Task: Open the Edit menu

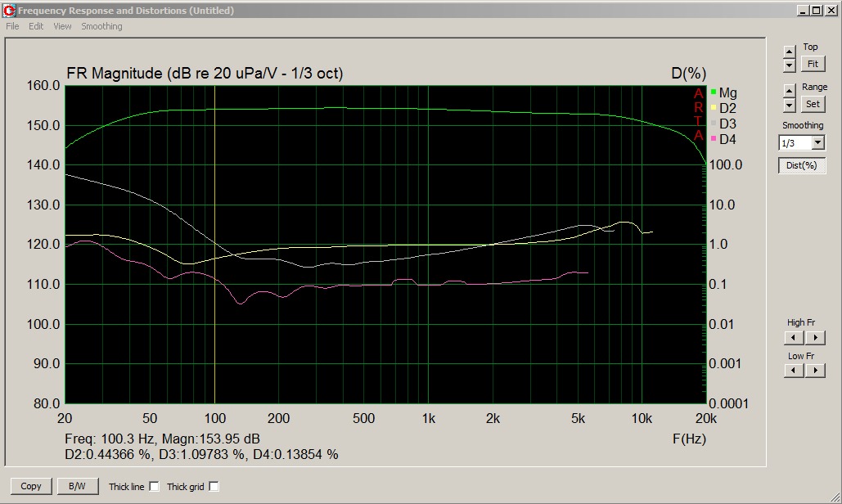Action: pos(36,26)
